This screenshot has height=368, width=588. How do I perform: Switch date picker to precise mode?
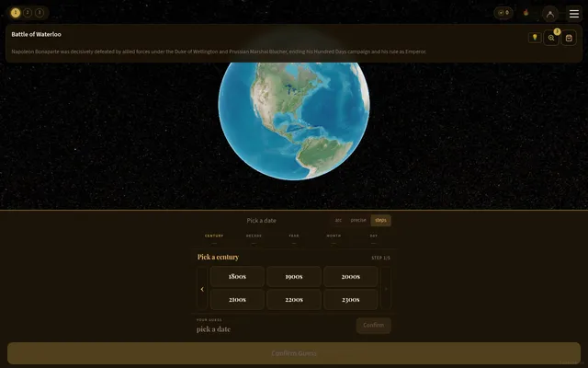coord(358,221)
